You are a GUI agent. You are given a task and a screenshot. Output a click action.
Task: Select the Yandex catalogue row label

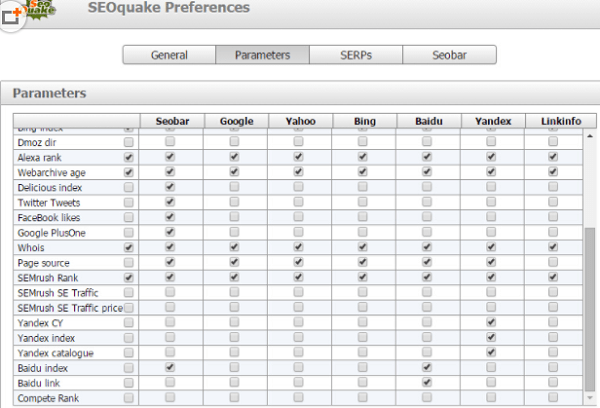coord(55,353)
